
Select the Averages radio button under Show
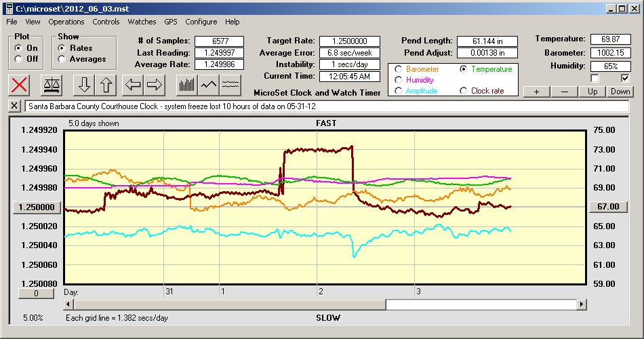(62, 59)
